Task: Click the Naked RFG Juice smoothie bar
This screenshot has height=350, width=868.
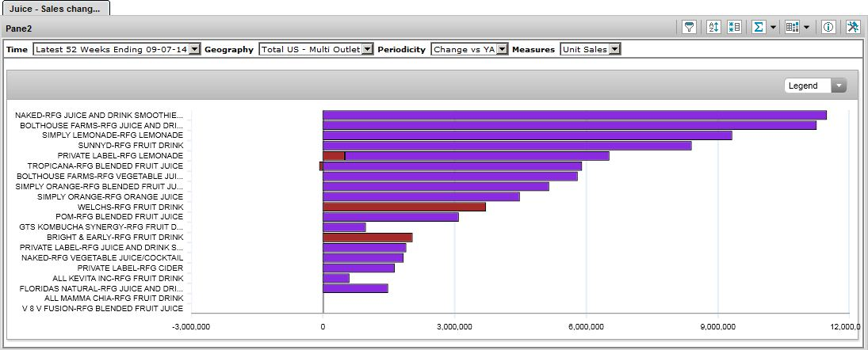Action: tap(574, 115)
